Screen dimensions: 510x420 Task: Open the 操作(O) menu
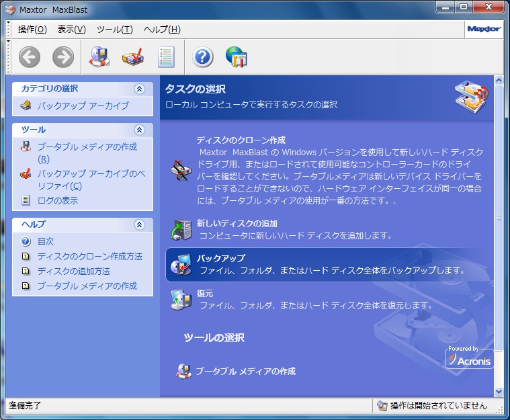32,30
